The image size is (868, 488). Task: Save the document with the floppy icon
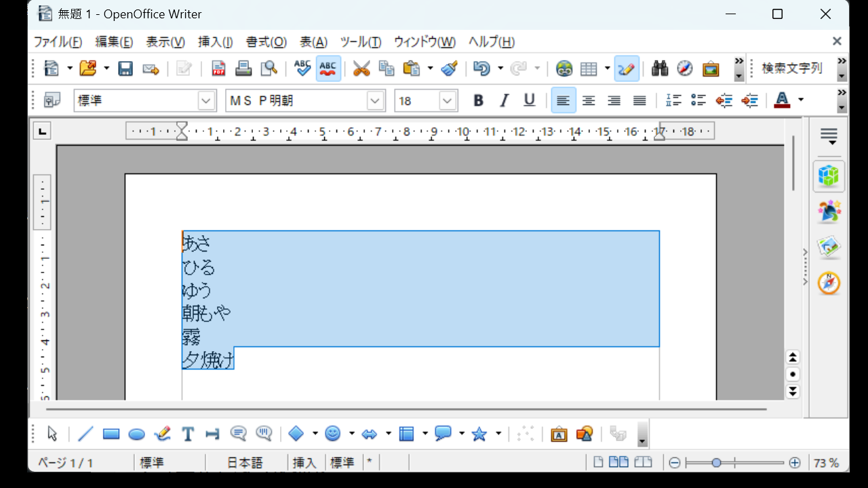[x=125, y=68]
